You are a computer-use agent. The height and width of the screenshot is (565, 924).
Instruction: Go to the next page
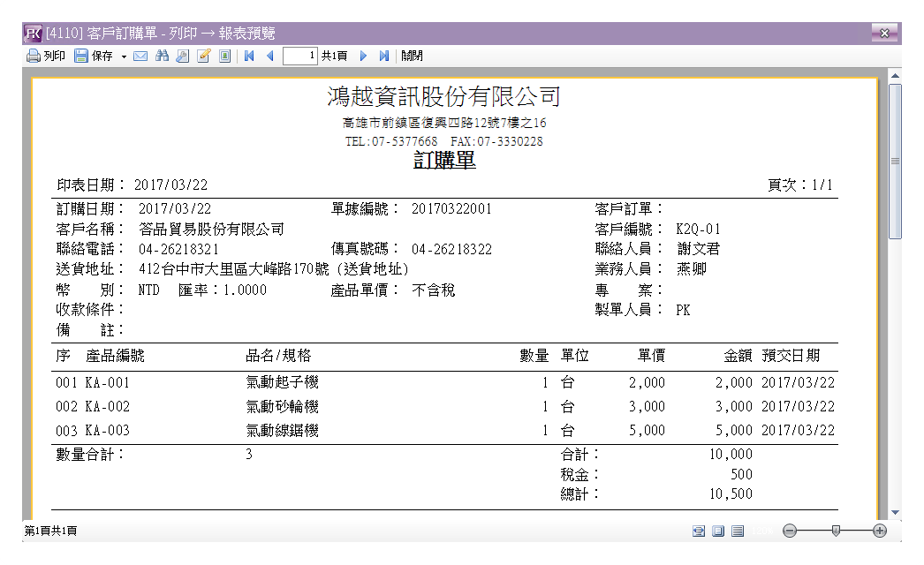(363, 56)
